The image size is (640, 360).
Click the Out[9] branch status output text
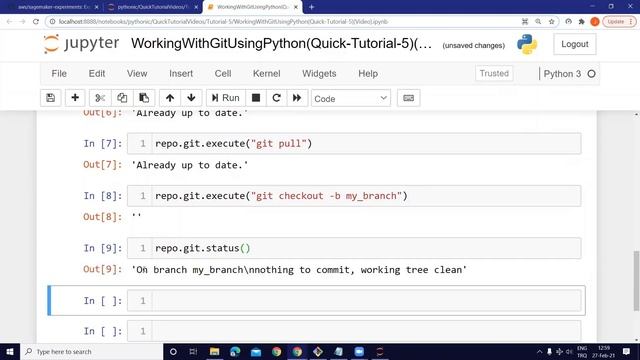(x=299, y=270)
